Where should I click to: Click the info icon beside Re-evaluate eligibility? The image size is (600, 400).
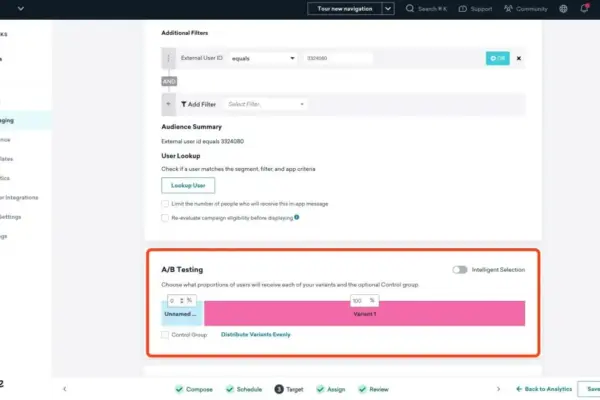(297, 216)
